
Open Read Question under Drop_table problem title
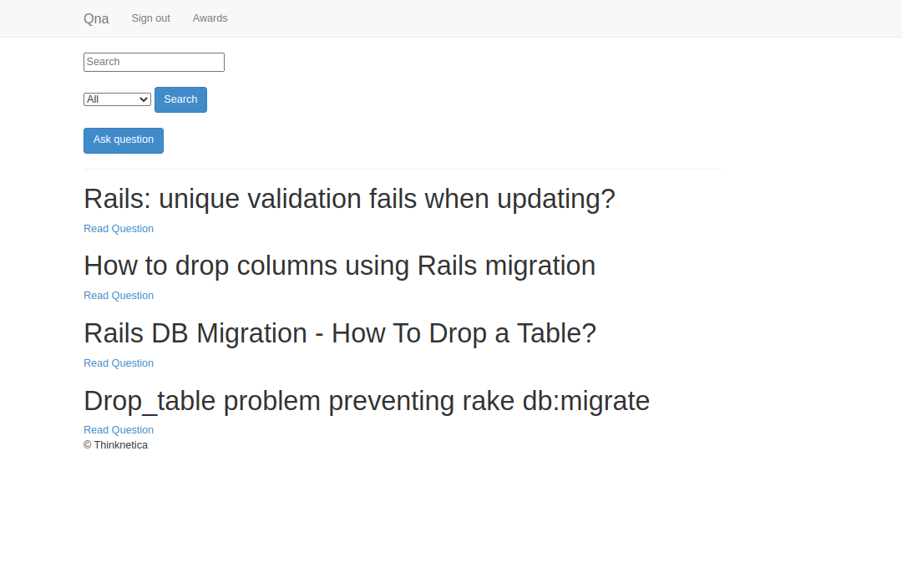pos(119,430)
